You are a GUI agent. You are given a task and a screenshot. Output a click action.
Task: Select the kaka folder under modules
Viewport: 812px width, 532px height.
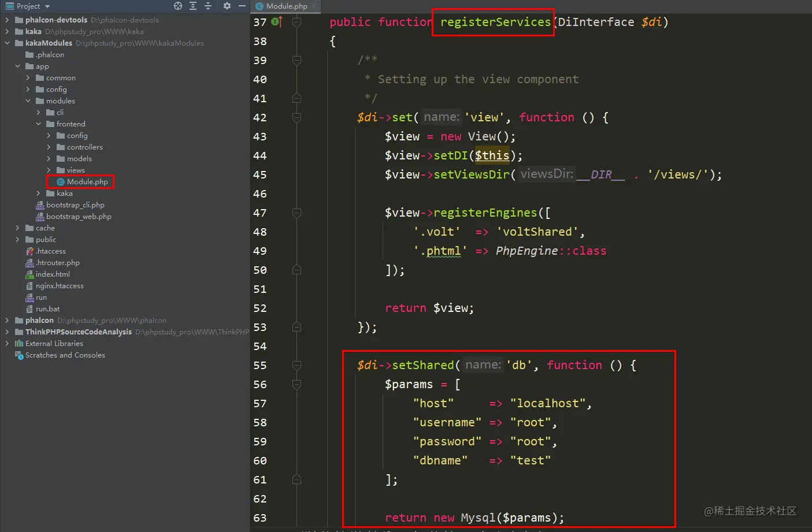pyautogui.click(x=60, y=193)
